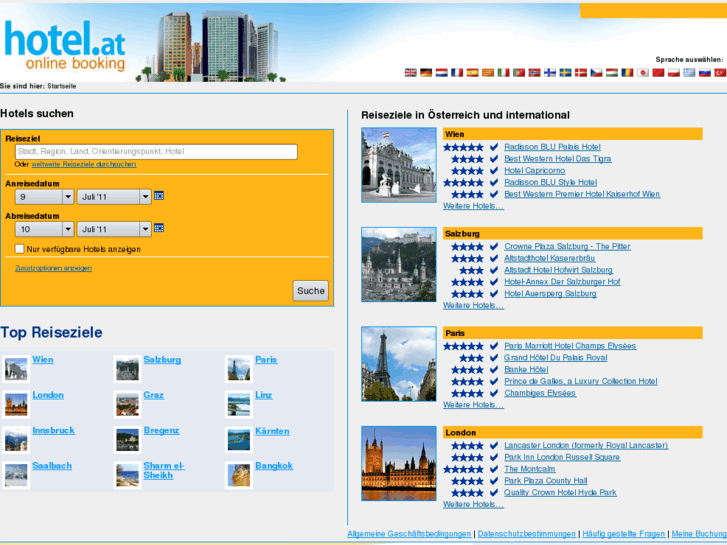
Task: Click the Czech flag icon
Action: coord(596,73)
